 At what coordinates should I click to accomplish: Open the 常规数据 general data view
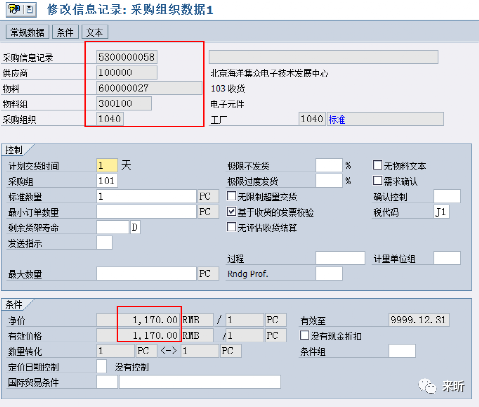point(28,32)
